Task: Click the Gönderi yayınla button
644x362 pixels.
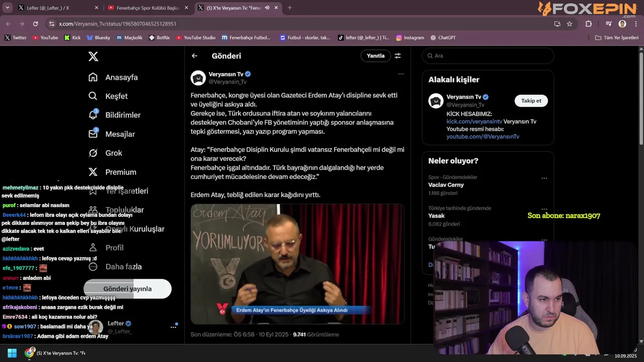Action: [127, 289]
